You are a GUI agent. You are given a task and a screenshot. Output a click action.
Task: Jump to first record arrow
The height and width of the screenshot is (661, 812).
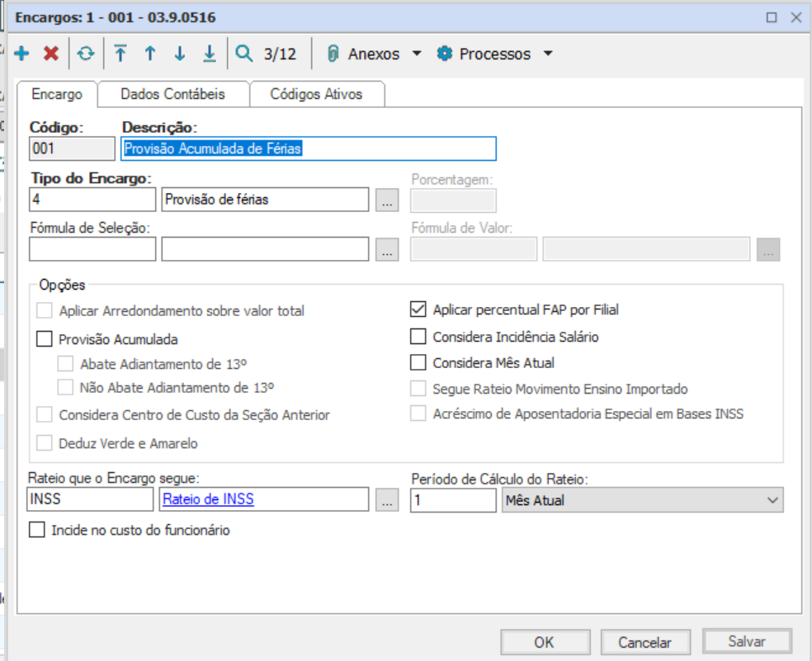point(120,54)
